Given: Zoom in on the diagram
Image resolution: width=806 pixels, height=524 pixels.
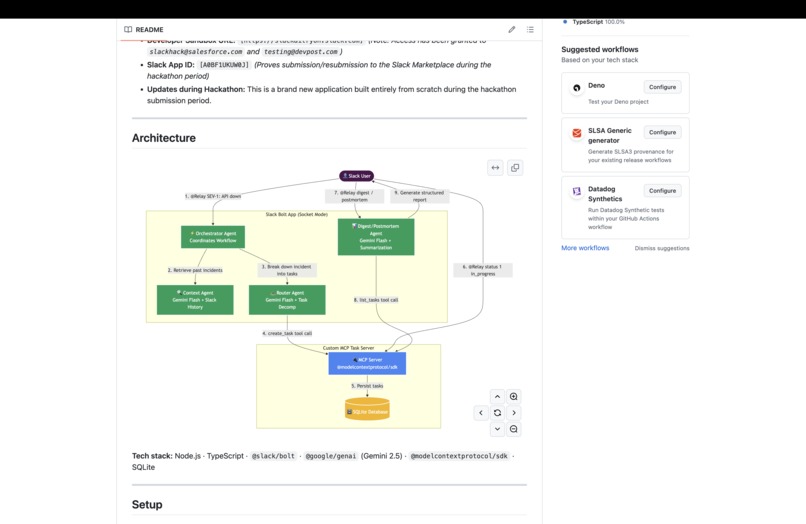Looking at the screenshot, I should (x=514, y=396).
